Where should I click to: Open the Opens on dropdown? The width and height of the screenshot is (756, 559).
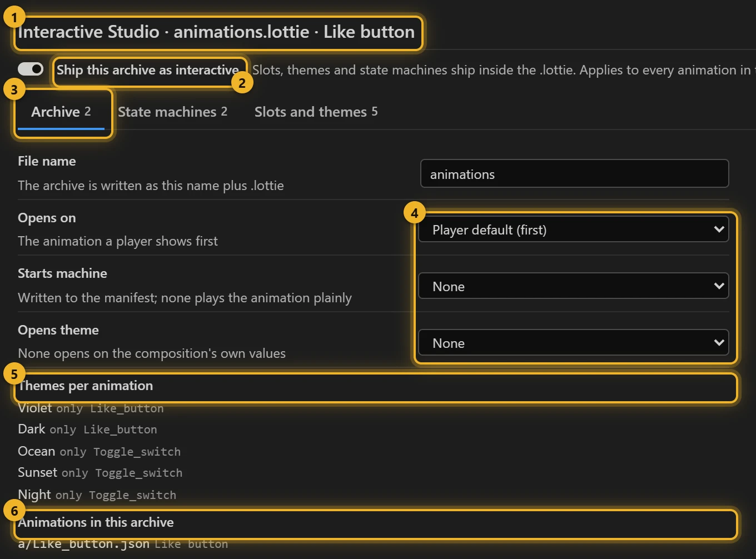tap(574, 229)
